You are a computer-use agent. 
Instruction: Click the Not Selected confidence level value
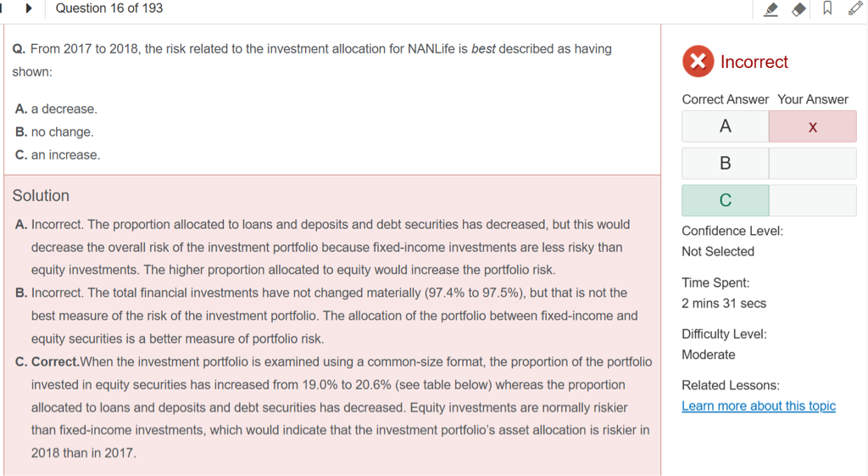(x=717, y=251)
